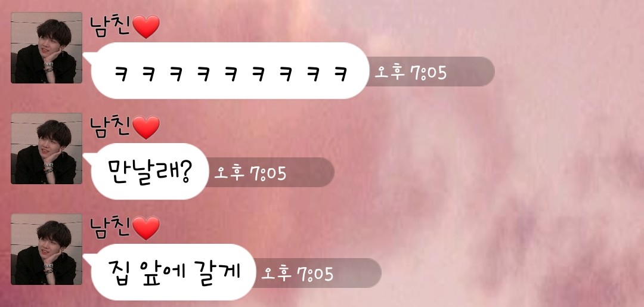This screenshot has width=644, height=307.
Task: Open profile photo beside the 만날래? message
Action: [47, 148]
